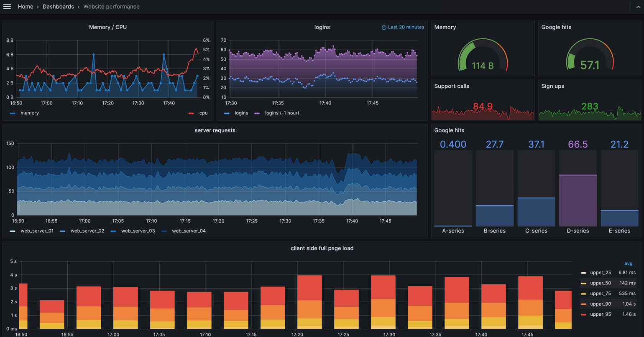Click the logins legend blue color marker
This screenshot has height=337, width=644.
click(x=227, y=113)
